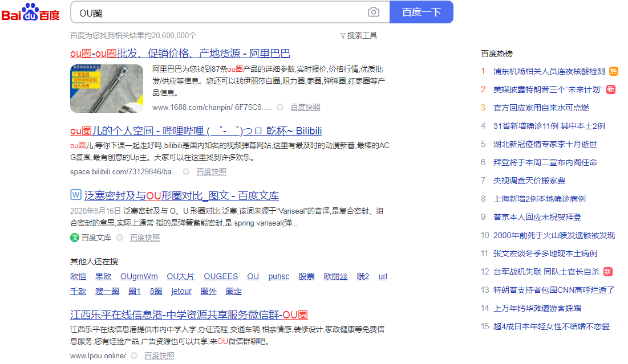Click the Alibaba product thumbnail image

coord(107,88)
